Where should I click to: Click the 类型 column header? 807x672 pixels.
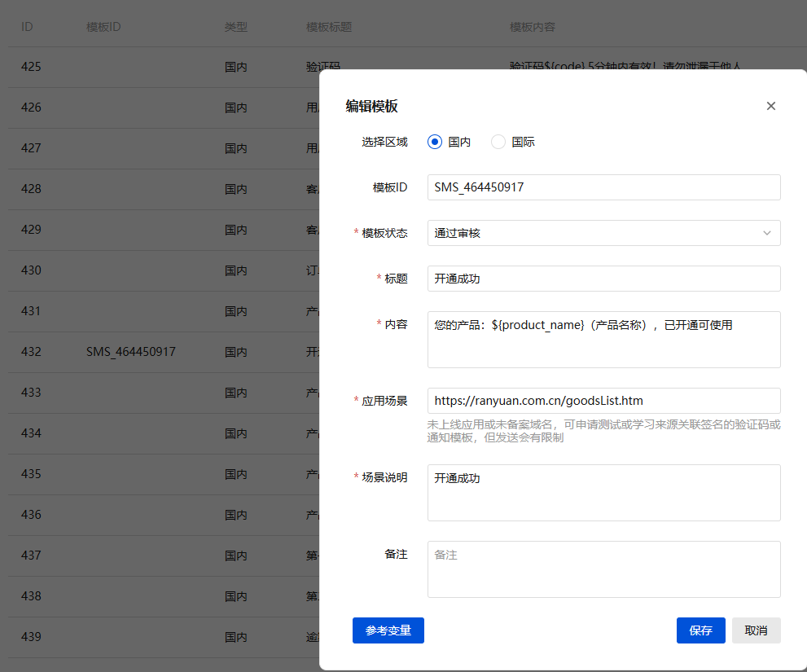tap(235, 27)
